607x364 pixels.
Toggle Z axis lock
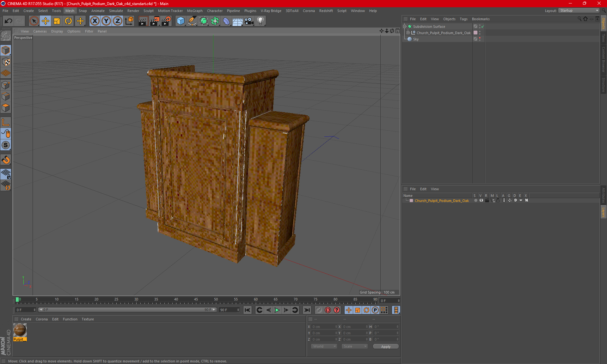pos(118,21)
